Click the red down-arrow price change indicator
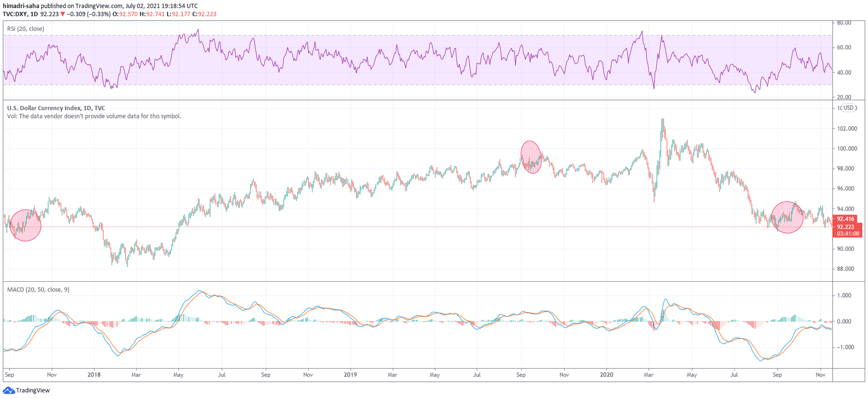 [x=63, y=14]
